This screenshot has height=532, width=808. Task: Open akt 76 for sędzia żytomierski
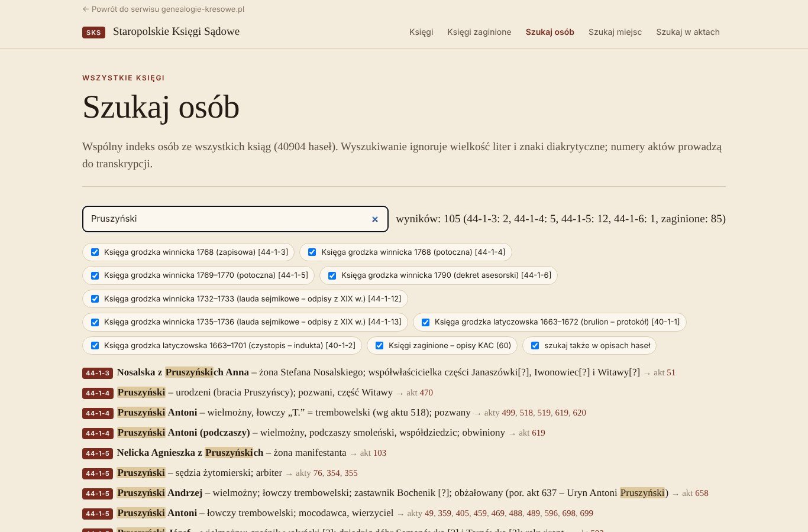click(318, 473)
